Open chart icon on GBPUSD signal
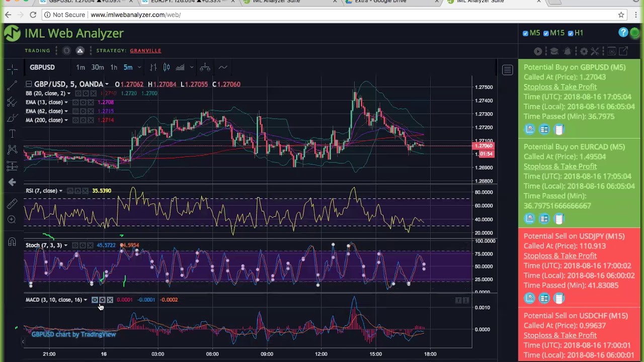The height and width of the screenshot is (362, 644). tap(530, 129)
